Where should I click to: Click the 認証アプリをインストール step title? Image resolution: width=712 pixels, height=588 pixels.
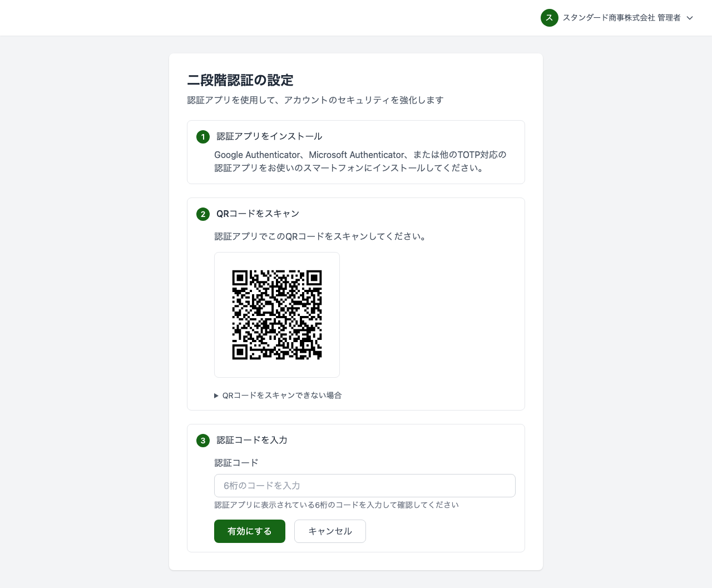pos(269,136)
